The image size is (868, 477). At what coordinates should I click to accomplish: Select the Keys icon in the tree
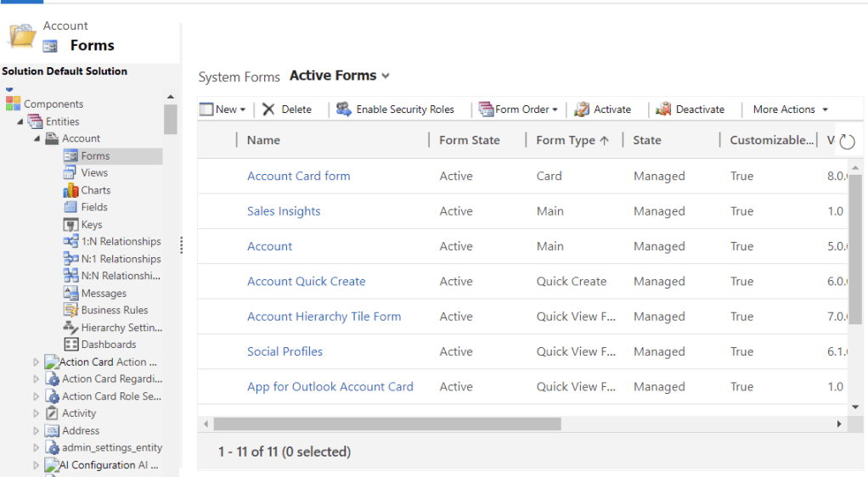tap(71, 225)
